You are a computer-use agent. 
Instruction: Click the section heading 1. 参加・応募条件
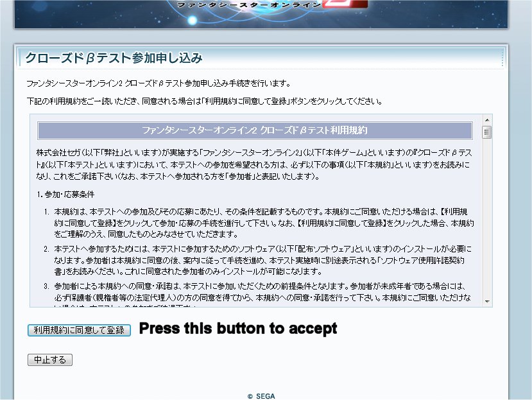65,195
